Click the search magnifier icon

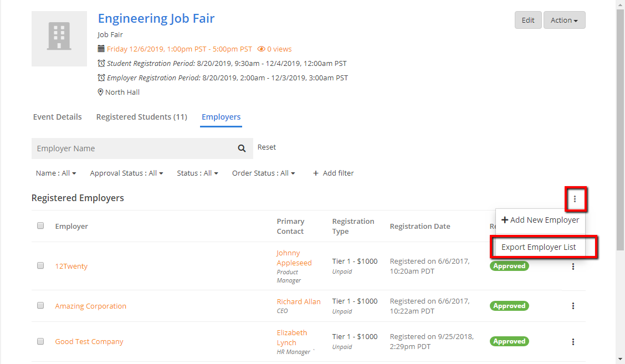click(x=242, y=148)
